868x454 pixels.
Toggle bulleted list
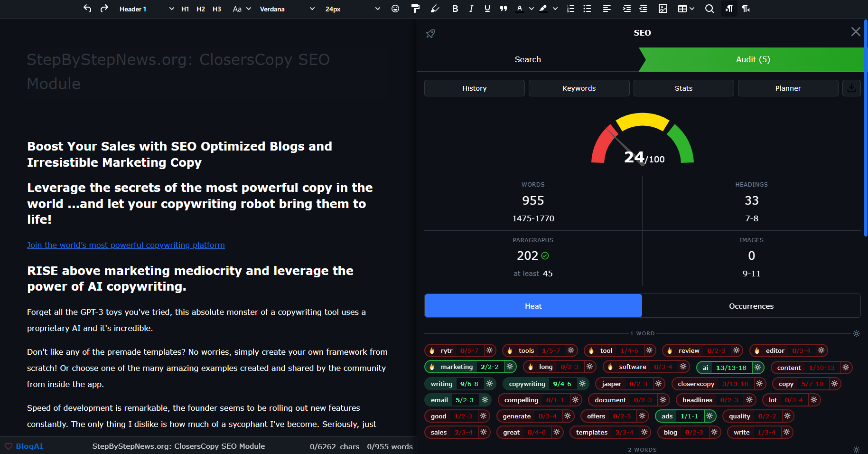pos(587,9)
